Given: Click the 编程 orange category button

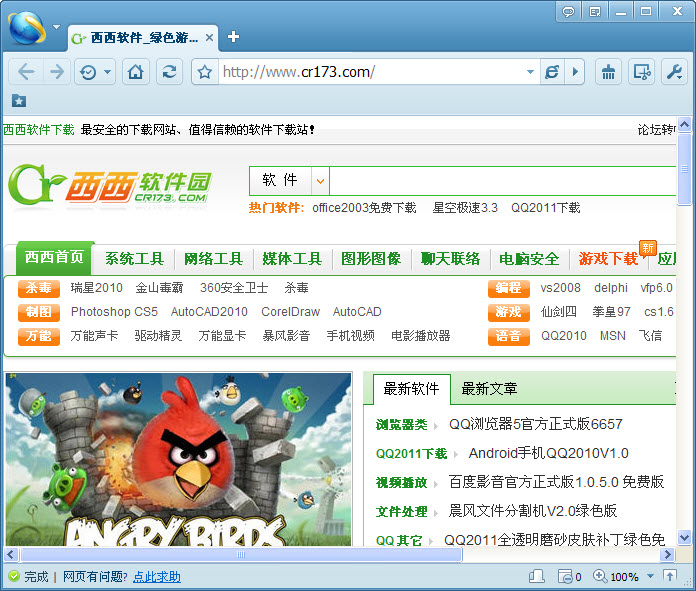Looking at the screenshot, I should coord(509,288).
